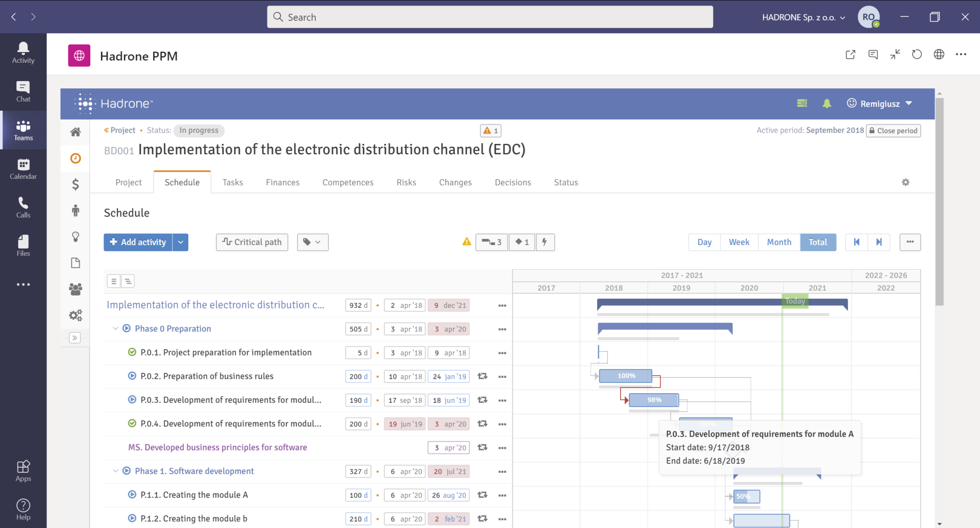Screen dimensions: 980x528
Task: Open MS. Developed business principles milestone
Action: pos(217,447)
